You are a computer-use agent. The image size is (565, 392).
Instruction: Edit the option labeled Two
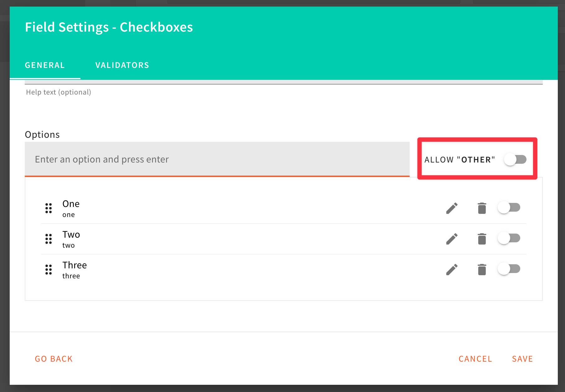point(451,238)
